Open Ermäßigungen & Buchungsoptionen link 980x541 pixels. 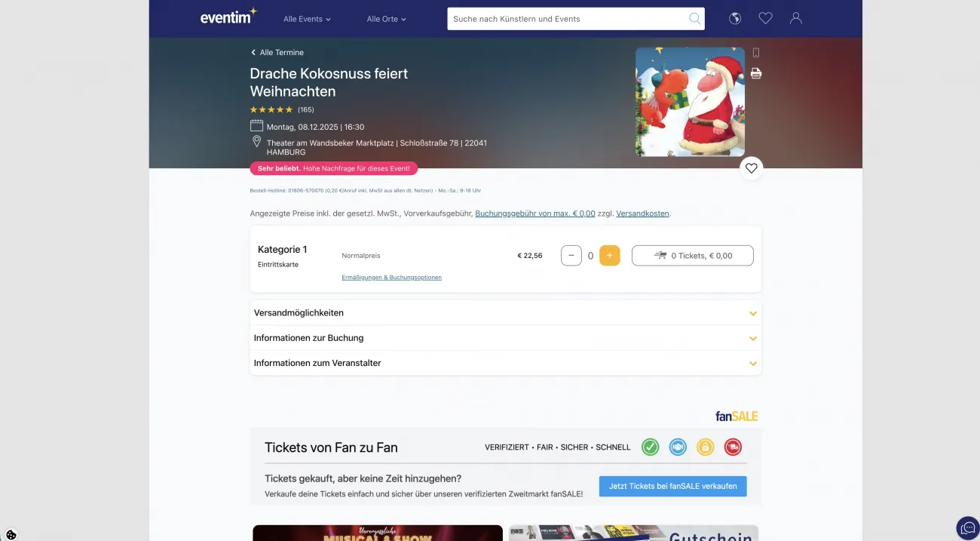coord(391,277)
